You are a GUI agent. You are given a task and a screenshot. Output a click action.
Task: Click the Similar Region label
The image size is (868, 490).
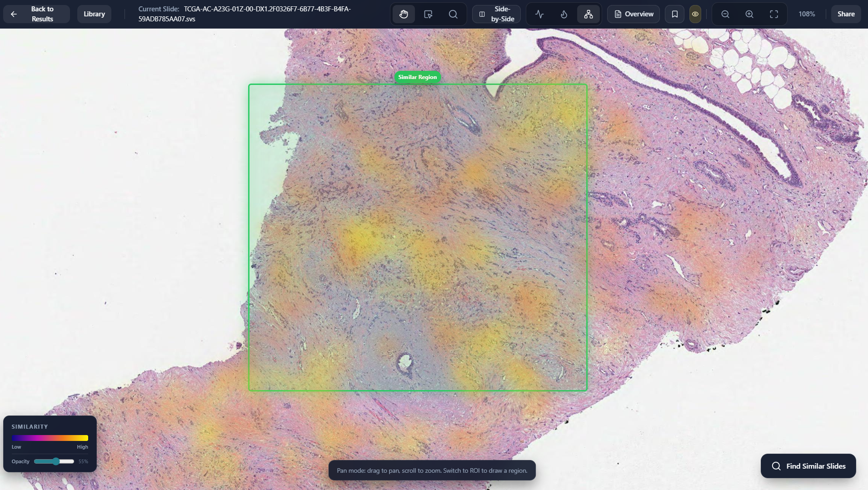(x=417, y=77)
